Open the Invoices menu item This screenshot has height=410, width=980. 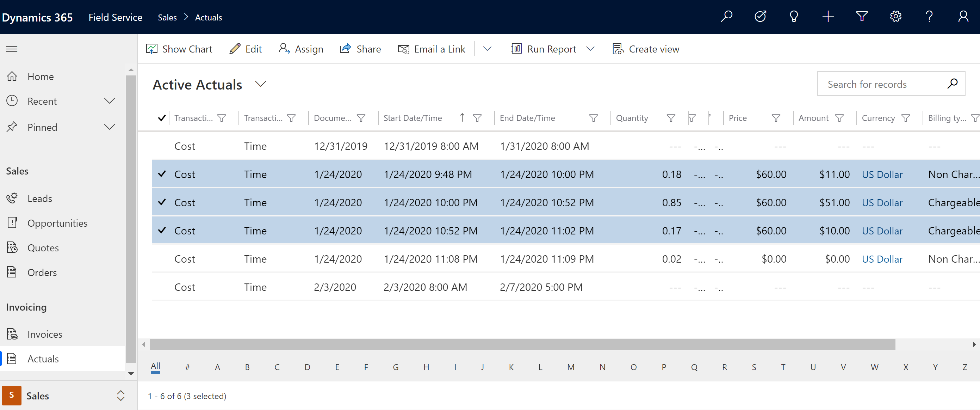tap(44, 333)
